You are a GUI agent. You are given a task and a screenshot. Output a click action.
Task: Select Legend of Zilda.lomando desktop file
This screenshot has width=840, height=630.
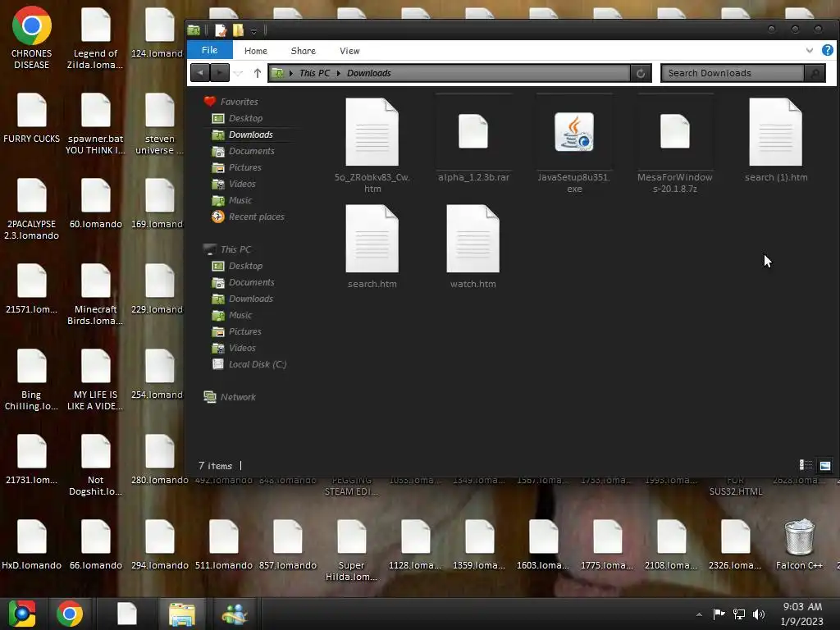[95, 38]
